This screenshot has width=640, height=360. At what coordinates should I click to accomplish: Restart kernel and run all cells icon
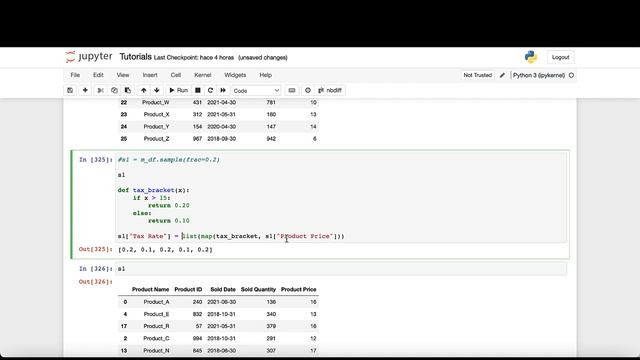click(223, 90)
